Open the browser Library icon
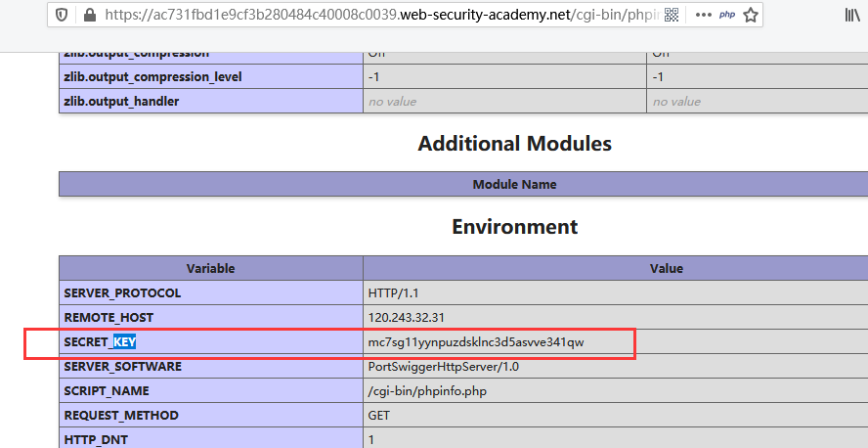868x448 pixels. 852,15
